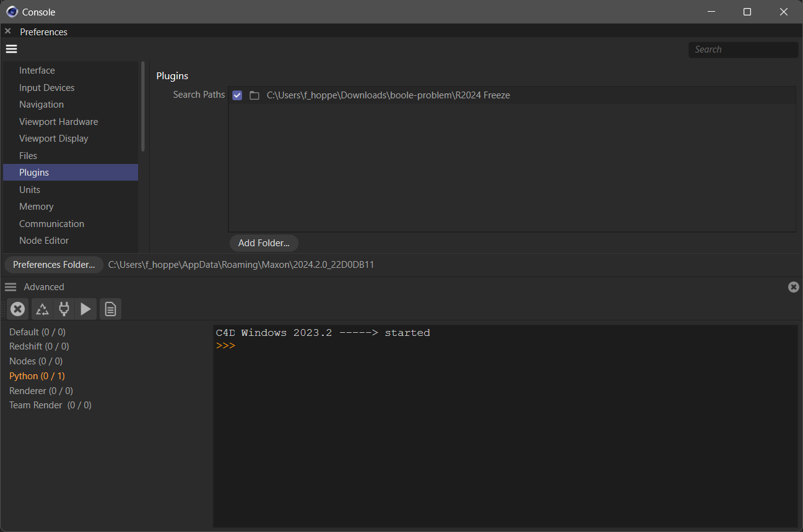Minimize the Console window

pyautogui.click(x=711, y=12)
